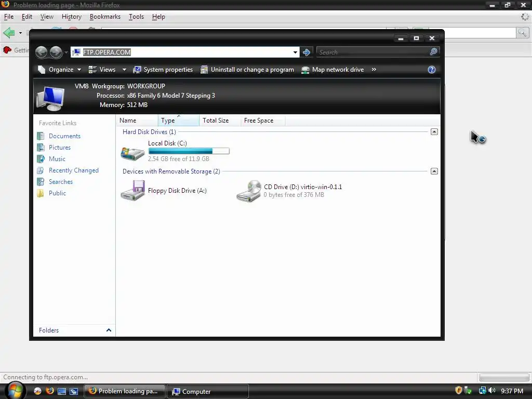
Task: Open the address bar history dropdown arrow
Action: tap(295, 52)
